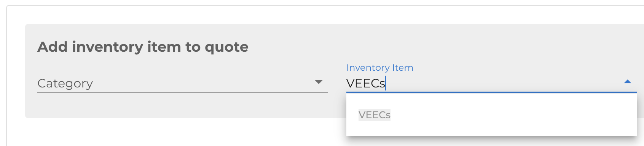
Task: Collapse the Inventory Item dropdown arrow
Action: [628, 82]
